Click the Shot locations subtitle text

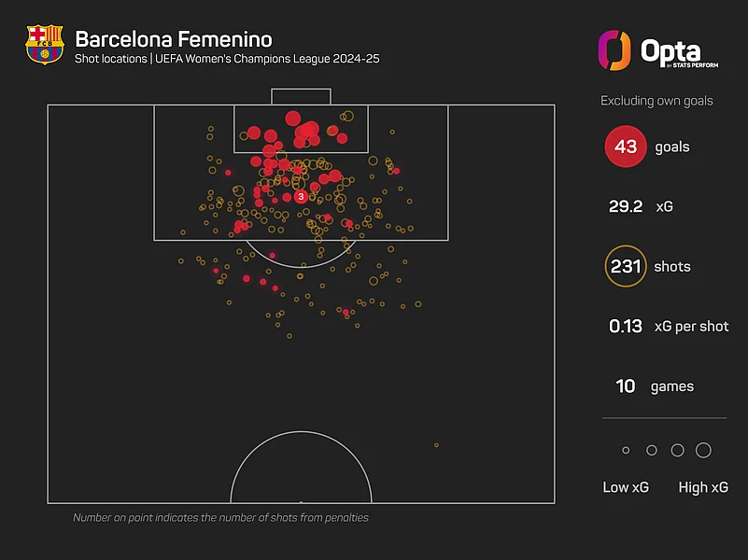(x=227, y=60)
